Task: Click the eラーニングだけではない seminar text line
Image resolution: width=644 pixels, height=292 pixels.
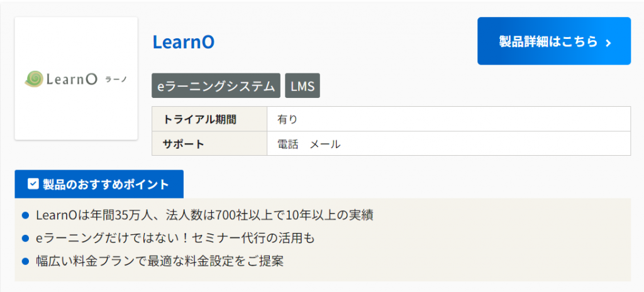Action: [175, 238]
